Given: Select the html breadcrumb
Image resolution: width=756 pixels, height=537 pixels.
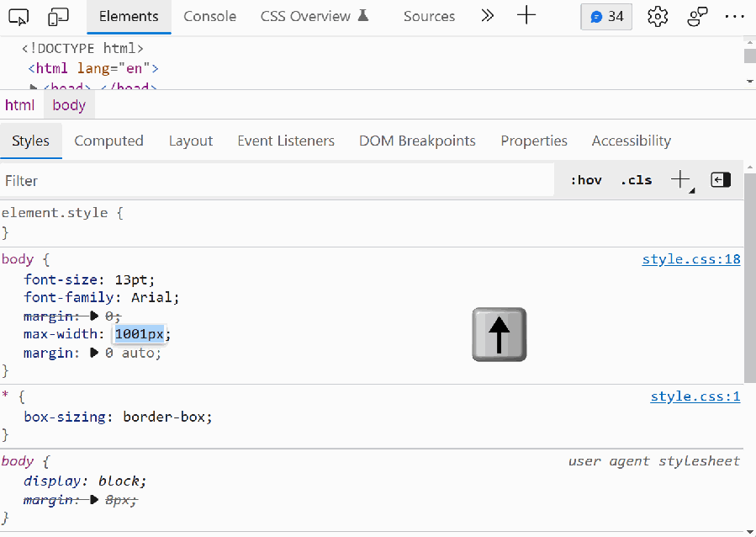Looking at the screenshot, I should (20, 105).
